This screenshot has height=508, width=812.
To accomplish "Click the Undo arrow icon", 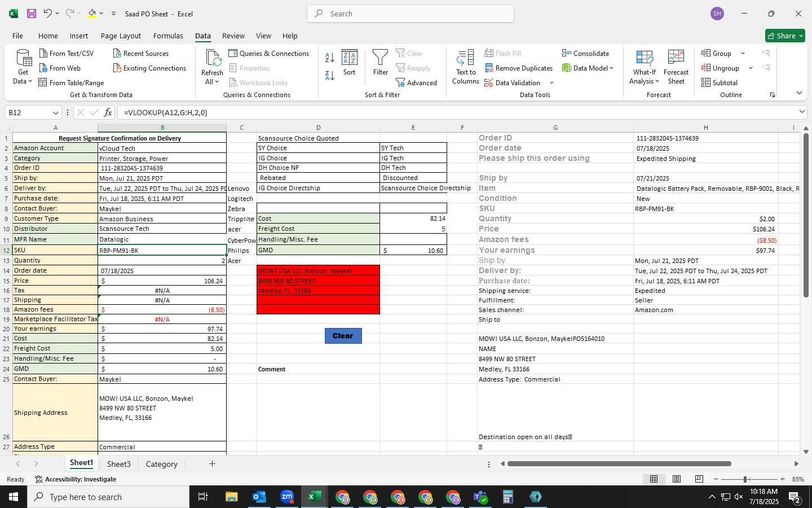I will click(48, 14).
